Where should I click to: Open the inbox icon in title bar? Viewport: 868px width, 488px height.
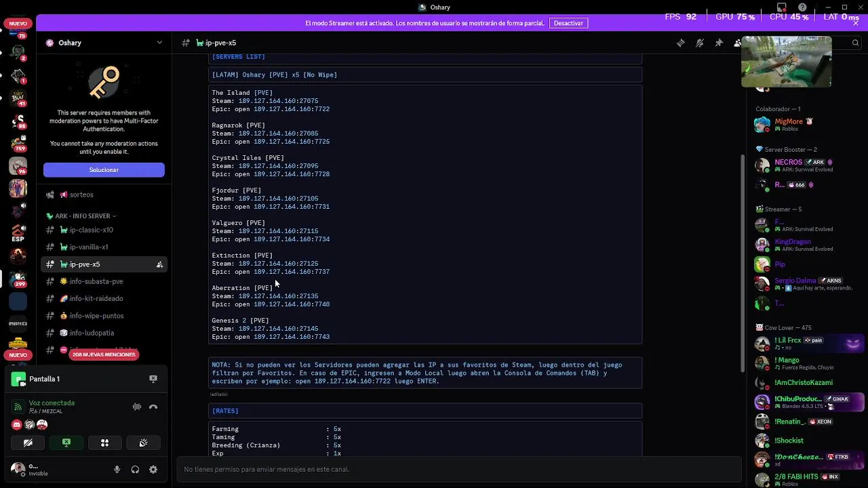tap(782, 7)
